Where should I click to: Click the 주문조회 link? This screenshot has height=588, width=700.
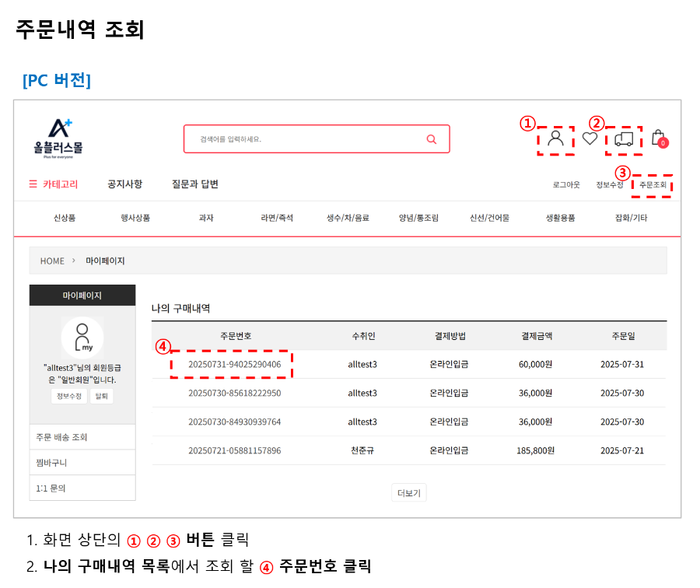tap(653, 185)
